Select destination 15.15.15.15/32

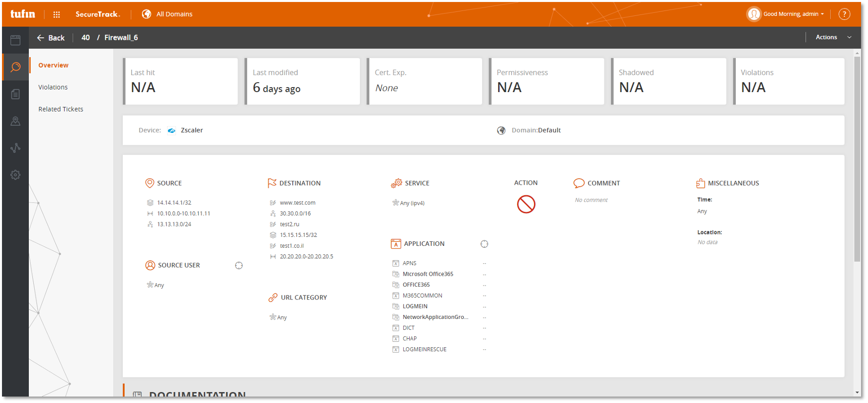(298, 235)
